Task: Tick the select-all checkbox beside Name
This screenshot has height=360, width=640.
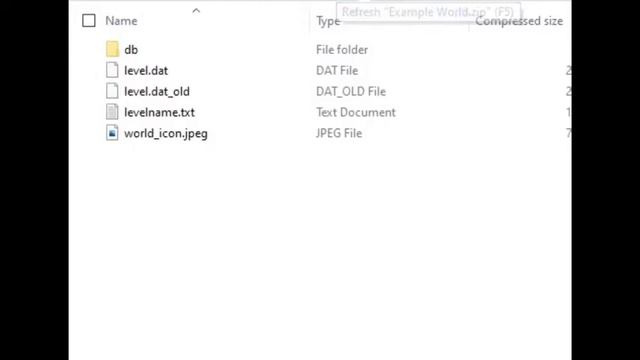Action: 89,21
